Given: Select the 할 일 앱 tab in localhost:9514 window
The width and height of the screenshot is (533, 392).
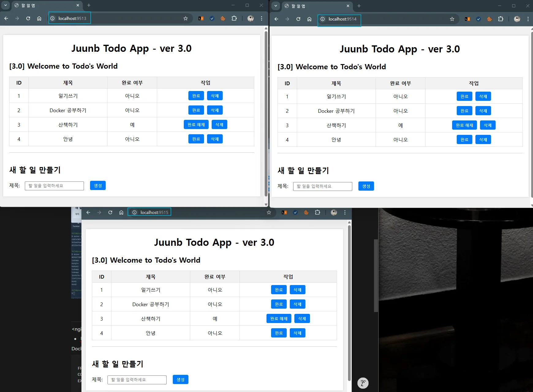Looking at the screenshot, I should pyautogui.click(x=317, y=6).
